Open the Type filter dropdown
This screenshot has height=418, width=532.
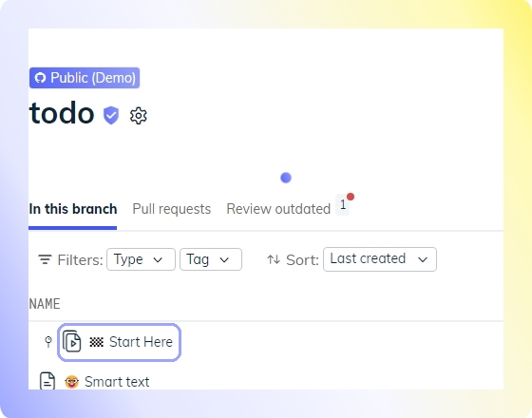coord(141,259)
